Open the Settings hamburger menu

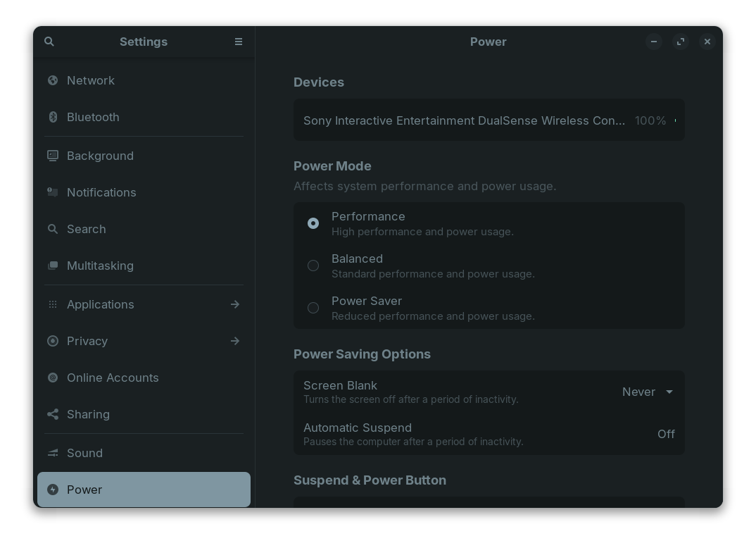(238, 42)
